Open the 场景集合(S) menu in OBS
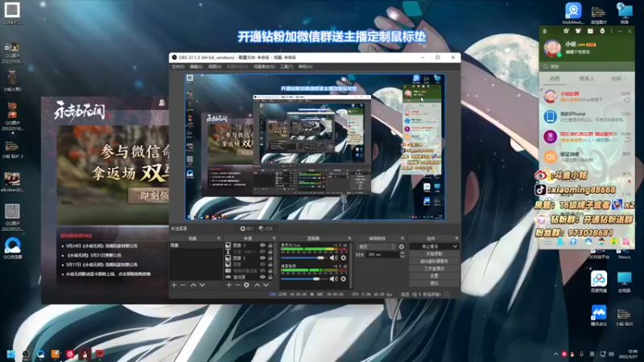Image resolution: width=644 pixels, height=362 pixels. pos(264,67)
